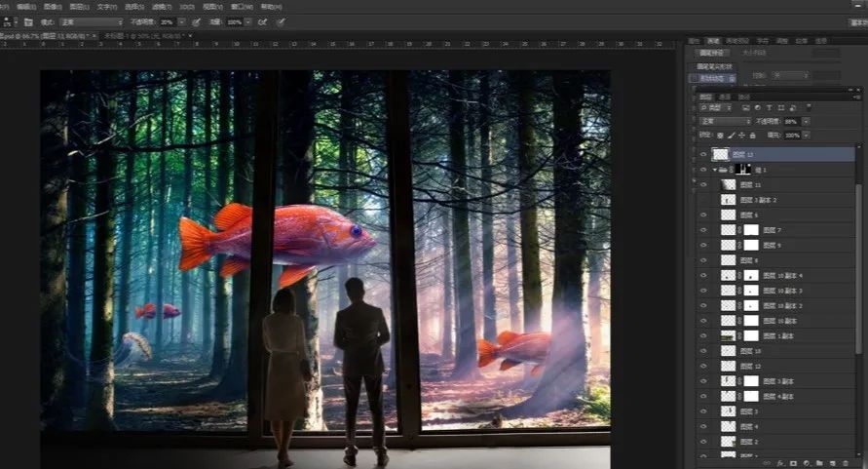Open the layer opacity dropdown arrow

pyautogui.click(x=806, y=122)
